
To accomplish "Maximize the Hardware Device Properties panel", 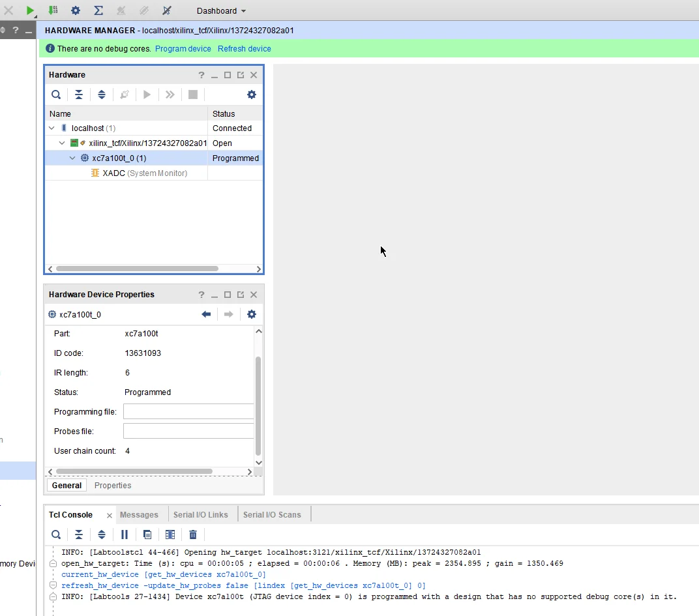I will [228, 295].
